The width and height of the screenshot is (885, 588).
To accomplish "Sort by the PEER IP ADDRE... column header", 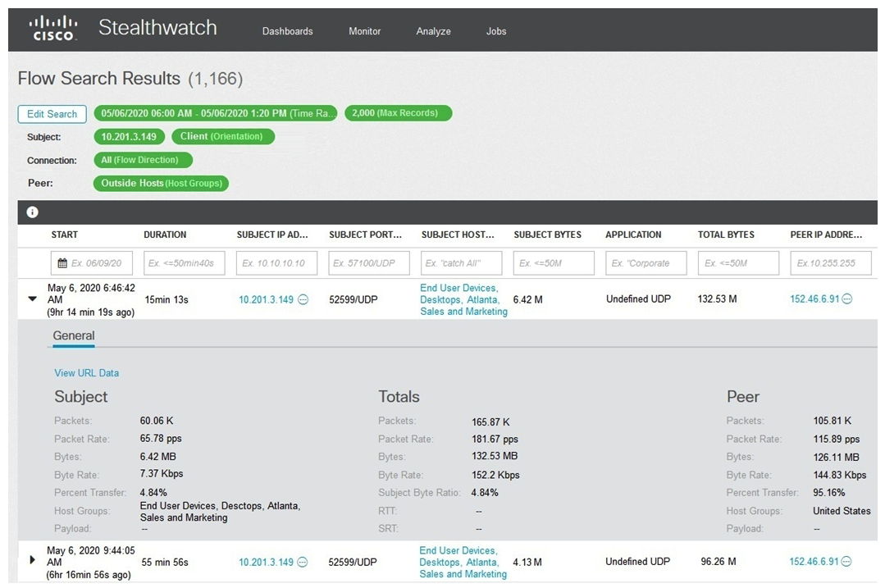I will 826,235.
